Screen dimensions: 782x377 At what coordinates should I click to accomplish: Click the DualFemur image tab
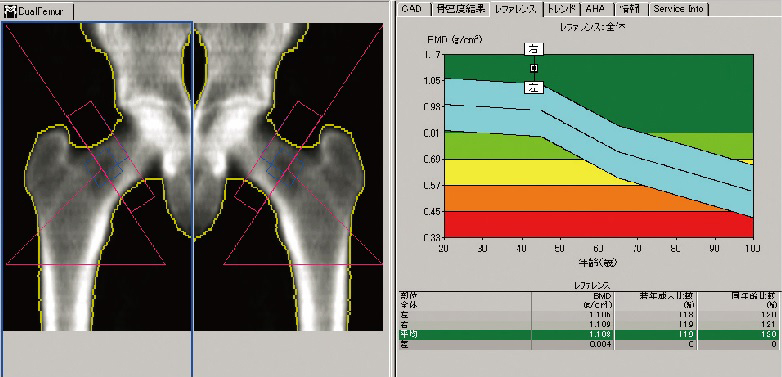tap(38, 11)
